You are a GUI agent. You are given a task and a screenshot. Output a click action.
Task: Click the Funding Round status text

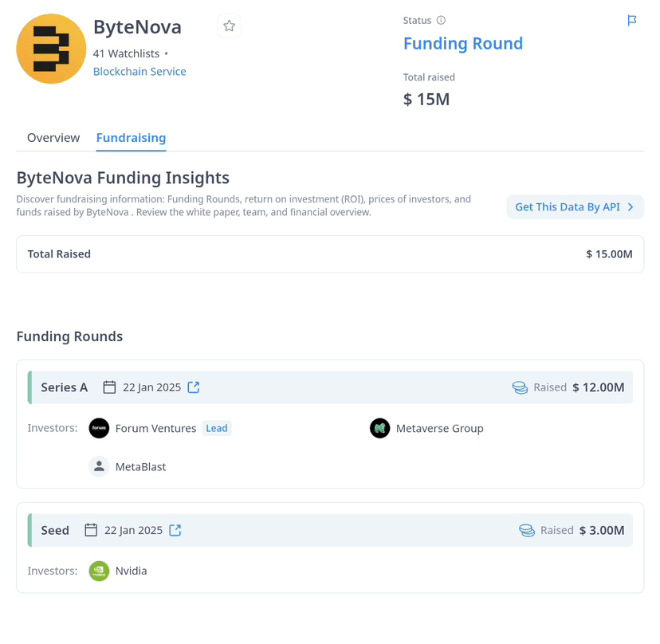pos(463,43)
